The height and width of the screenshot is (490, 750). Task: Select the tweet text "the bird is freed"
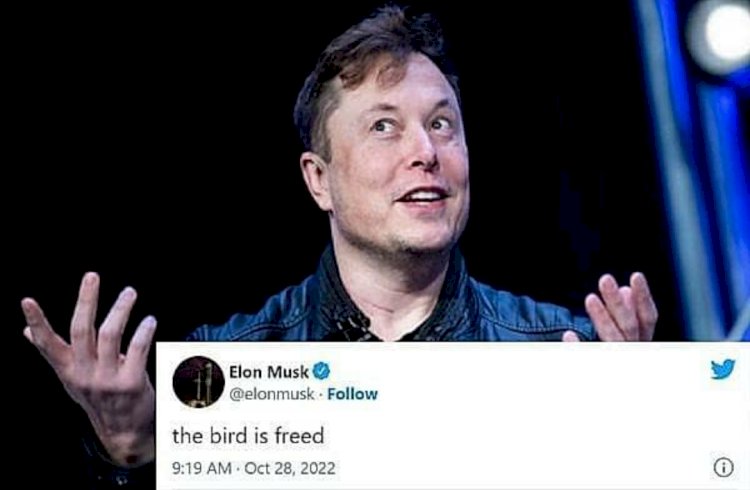(x=248, y=436)
